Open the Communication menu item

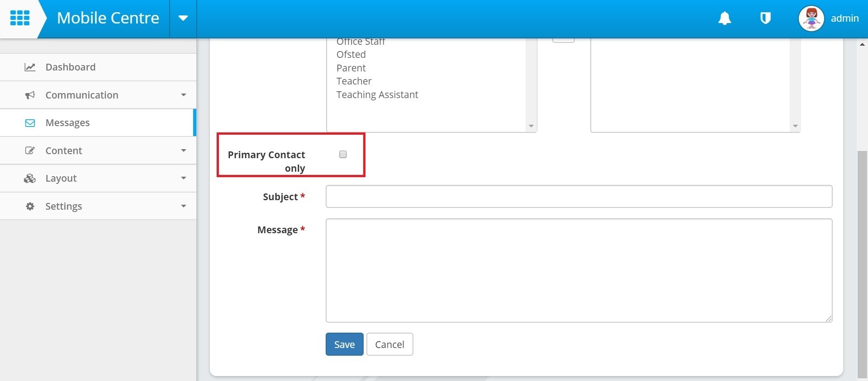(98, 95)
